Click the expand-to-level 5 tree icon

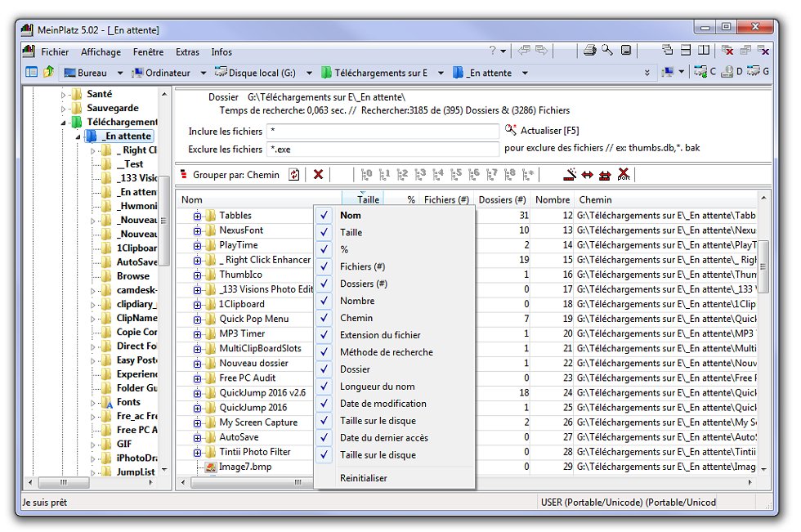point(456,175)
